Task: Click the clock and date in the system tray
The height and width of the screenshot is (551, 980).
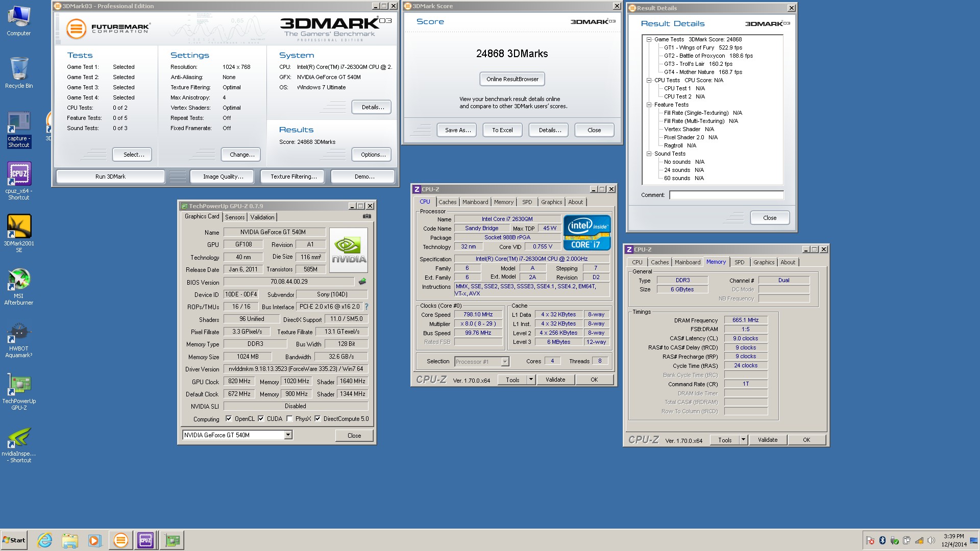Action: click(953, 540)
